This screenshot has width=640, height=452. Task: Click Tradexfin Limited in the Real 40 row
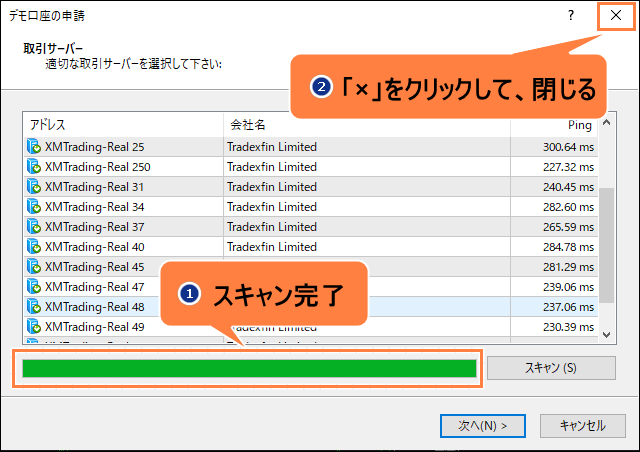pyautogui.click(x=272, y=247)
